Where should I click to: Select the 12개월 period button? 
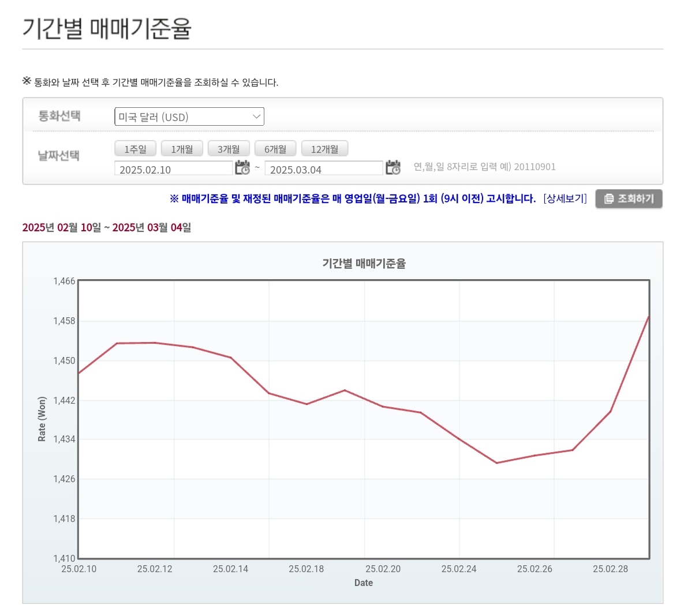click(324, 149)
